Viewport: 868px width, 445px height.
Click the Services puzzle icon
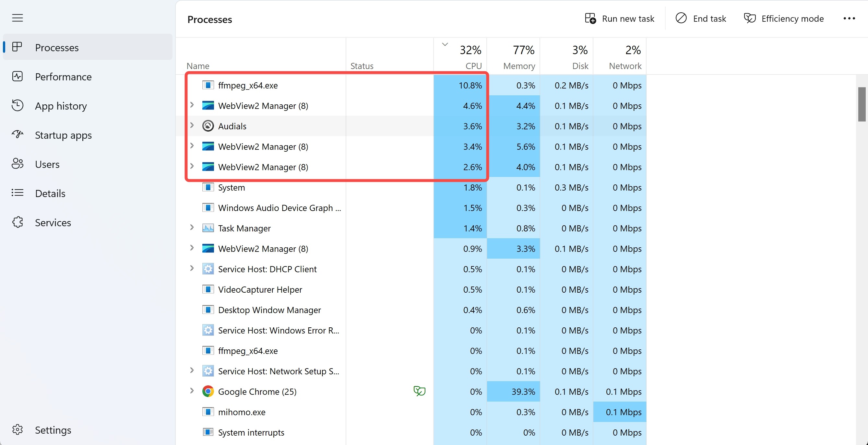coord(17,222)
